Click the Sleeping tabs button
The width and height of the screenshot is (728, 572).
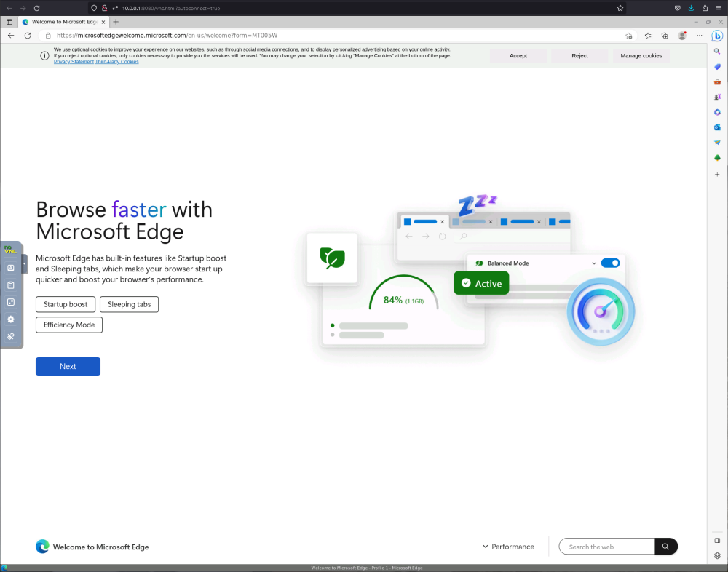(129, 305)
